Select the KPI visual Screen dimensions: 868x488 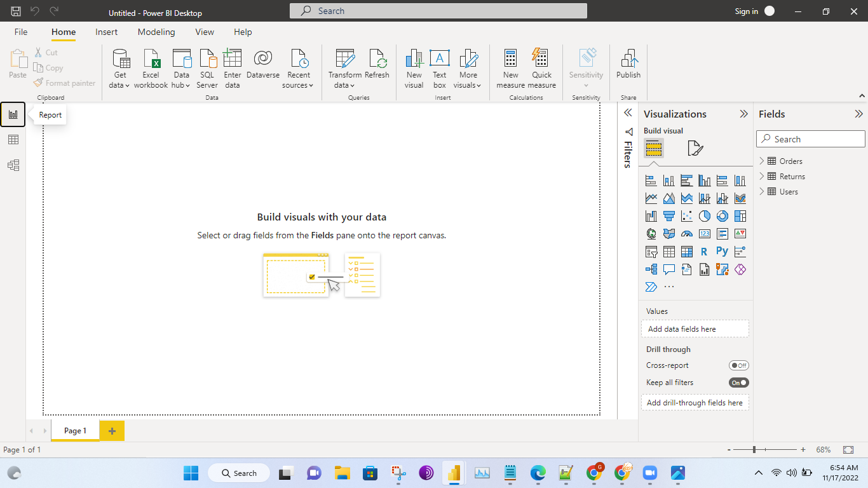pyautogui.click(x=740, y=234)
